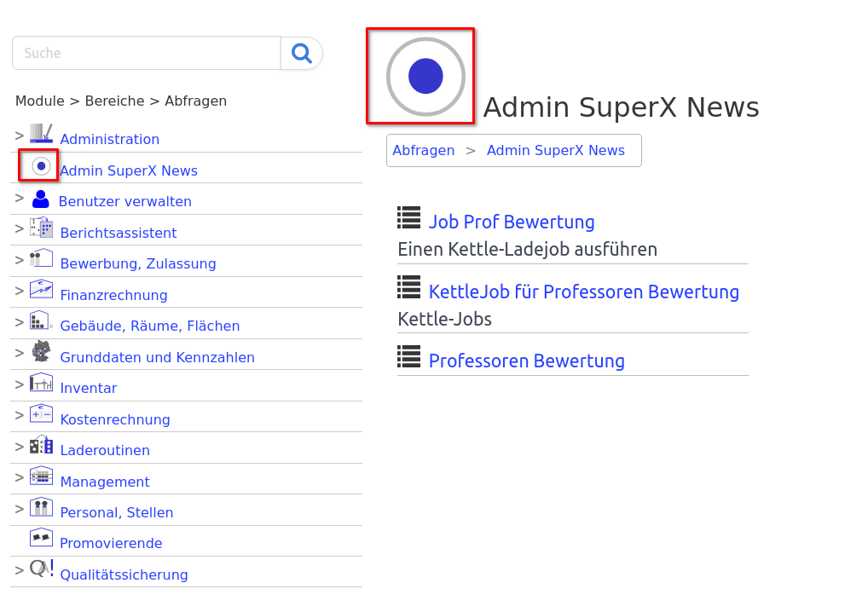
Task: Open the Job Prof Bewertung query
Action: click(512, 222)
